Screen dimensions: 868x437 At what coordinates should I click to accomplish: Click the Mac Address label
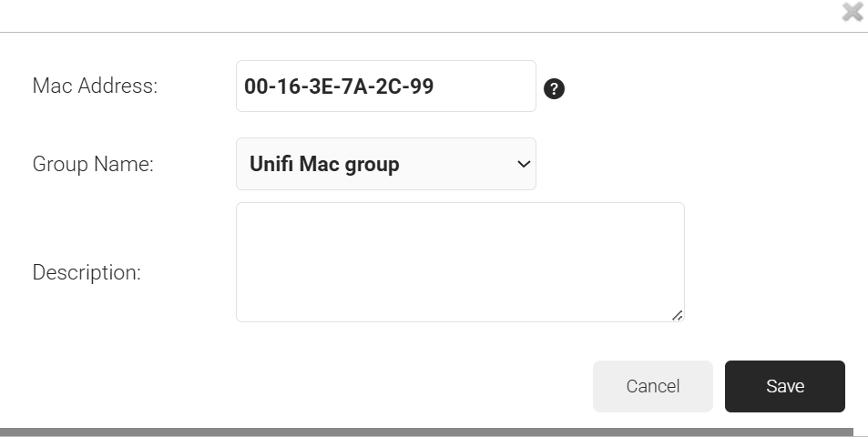coord(95,86)
